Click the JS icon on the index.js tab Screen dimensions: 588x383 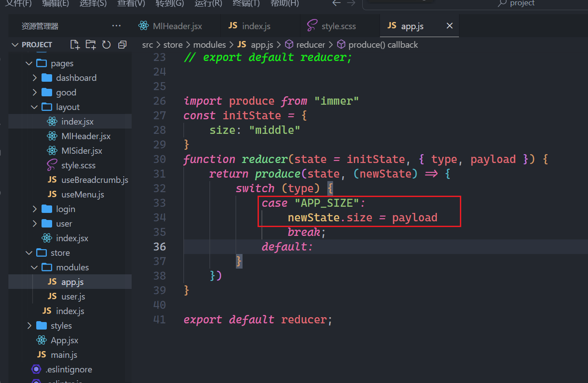(x=233, y=26)
